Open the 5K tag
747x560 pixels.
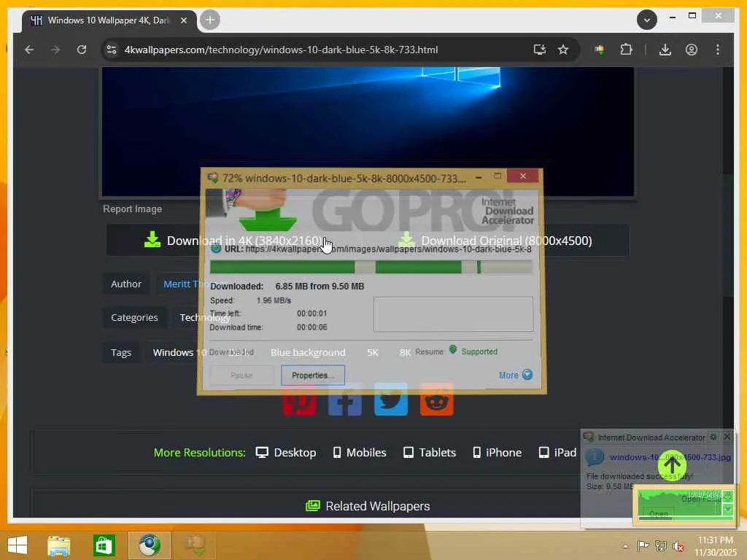tap(373, 353)
